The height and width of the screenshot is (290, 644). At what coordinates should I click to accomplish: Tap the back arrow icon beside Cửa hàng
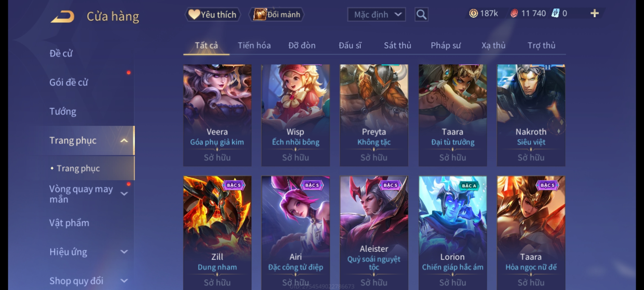tap(62, 17)
